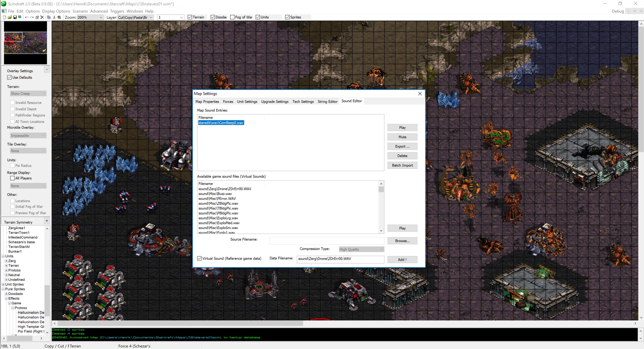This screenshot has height=349, width=644.
Task: Switch to the String Editor tab
Action: coord(327,102)
